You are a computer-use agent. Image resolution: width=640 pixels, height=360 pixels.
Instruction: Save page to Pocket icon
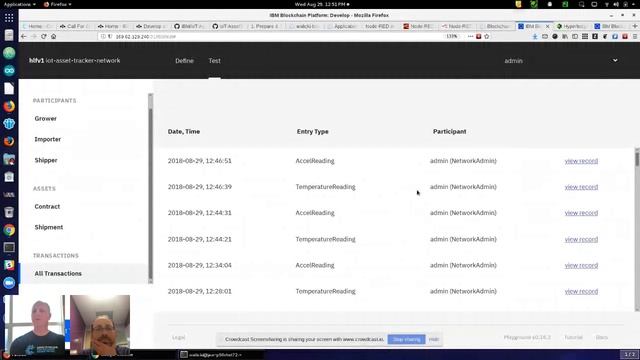point(478,36)
